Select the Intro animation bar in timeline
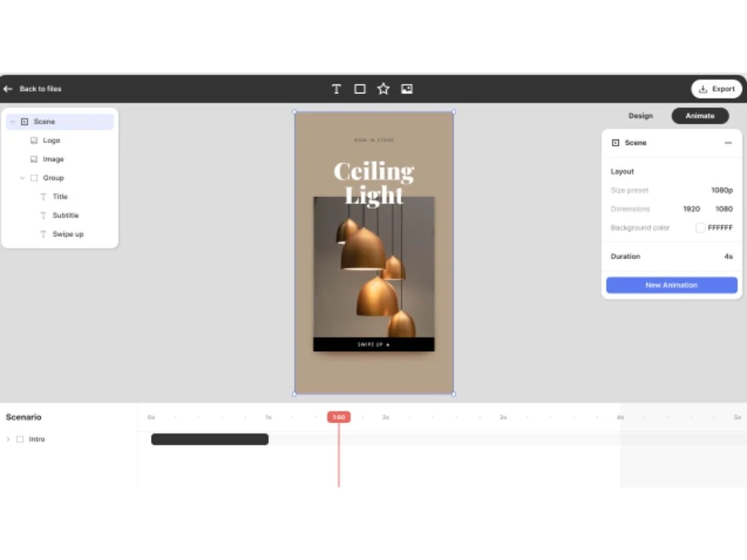 [x=210, y=439]
